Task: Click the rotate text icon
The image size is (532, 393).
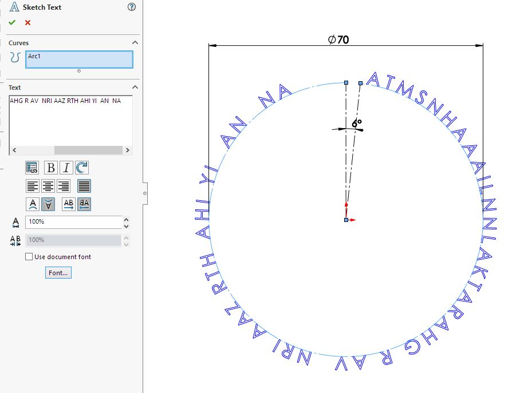Action: [82, 168]
